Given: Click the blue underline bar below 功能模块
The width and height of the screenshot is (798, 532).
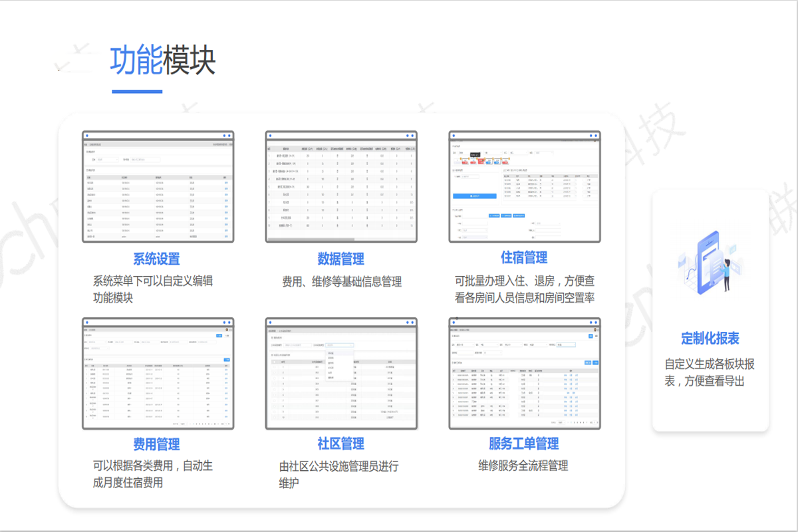Looking at the screenshot, I should click(137, 91).
